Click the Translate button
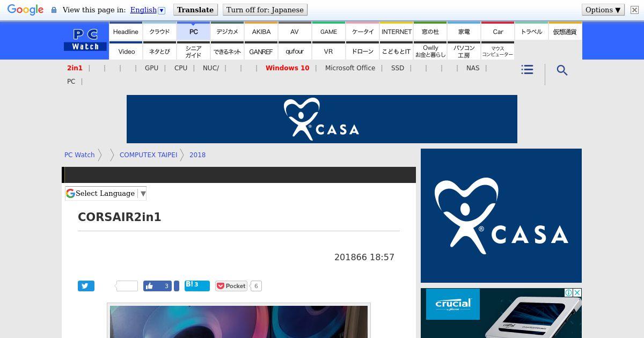This screenshot has width=644, height=338. click(195, 10)
